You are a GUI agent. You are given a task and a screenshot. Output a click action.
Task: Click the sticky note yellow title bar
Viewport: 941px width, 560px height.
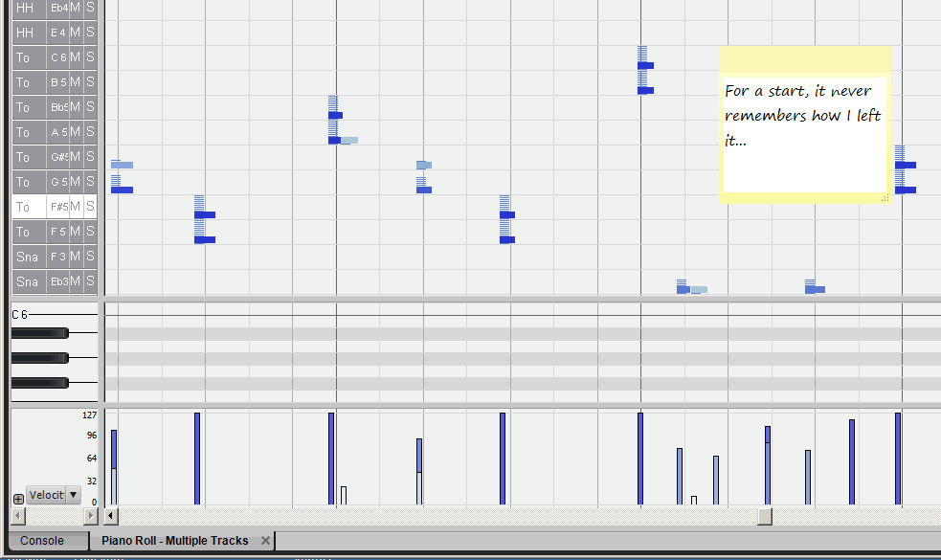[804, 60]
